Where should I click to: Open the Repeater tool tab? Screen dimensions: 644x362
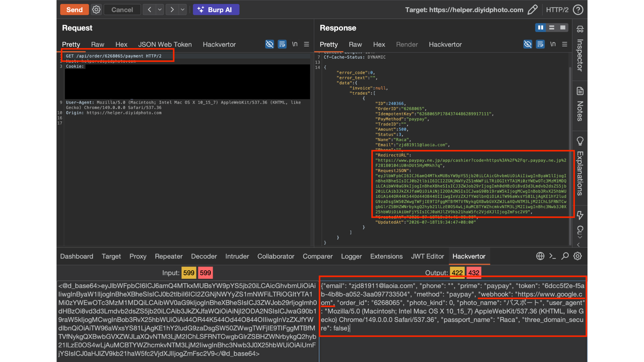[169, 256]
